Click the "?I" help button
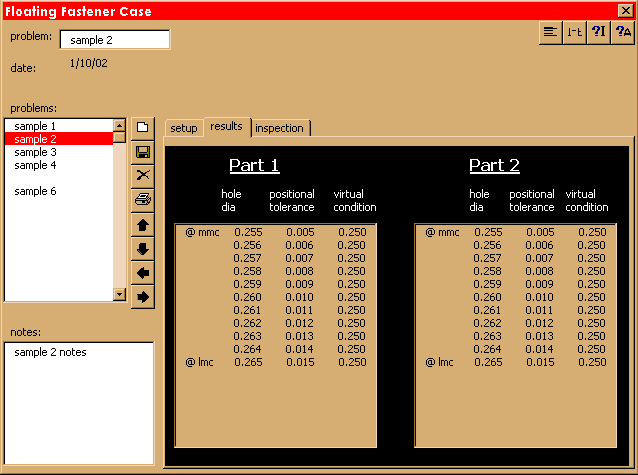The height and width of the screenshot is (475, 638). coord(599,32)
